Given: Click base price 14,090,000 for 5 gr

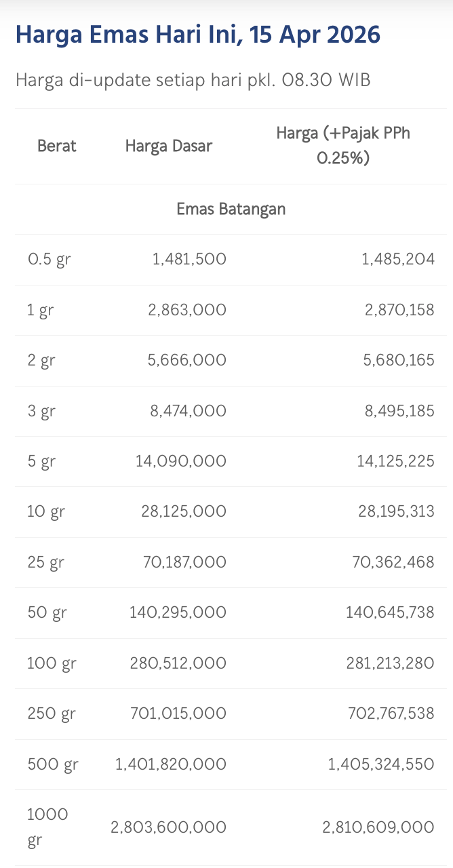Looking at the screenshot, I should click(181, 461).
